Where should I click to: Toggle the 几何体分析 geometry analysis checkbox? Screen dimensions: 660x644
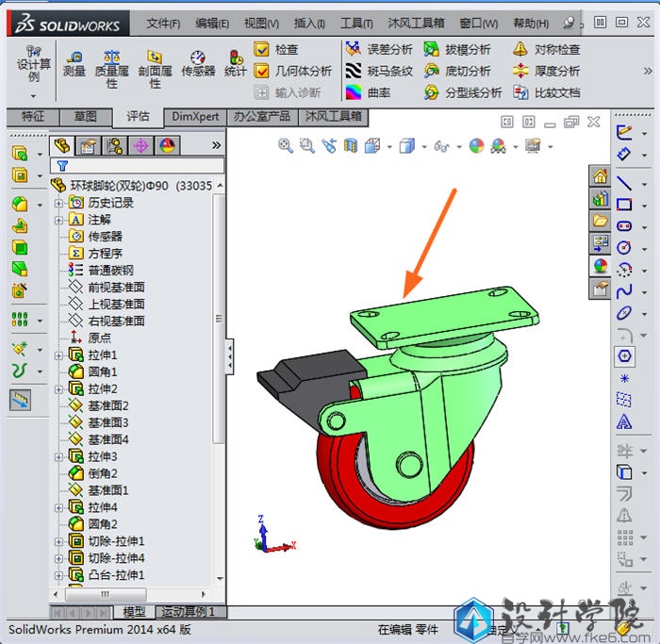tap(262, 71)
